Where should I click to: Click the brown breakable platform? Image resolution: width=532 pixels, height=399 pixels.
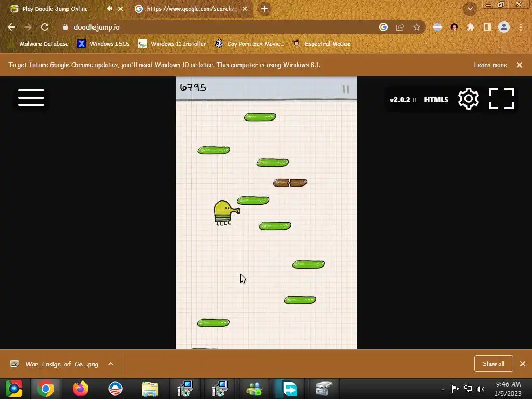[290, 183]
